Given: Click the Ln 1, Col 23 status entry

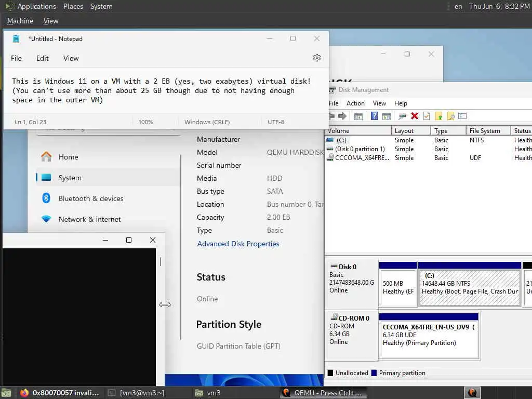Looking at the screenshot, I should [31, 122].
